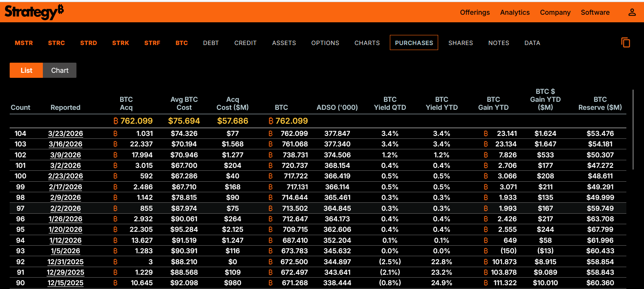
Task: Click the table's vertical scrollbar
Action: click(x=633, y=129)
